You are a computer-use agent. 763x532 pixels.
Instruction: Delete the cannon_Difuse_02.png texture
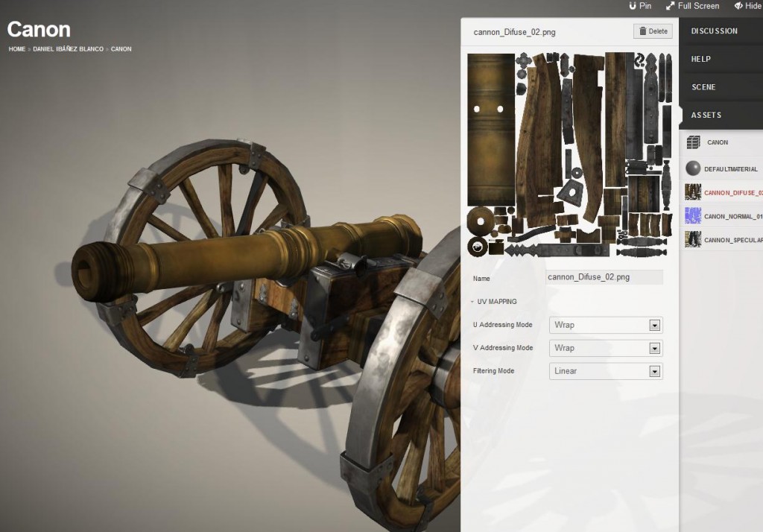653,31
